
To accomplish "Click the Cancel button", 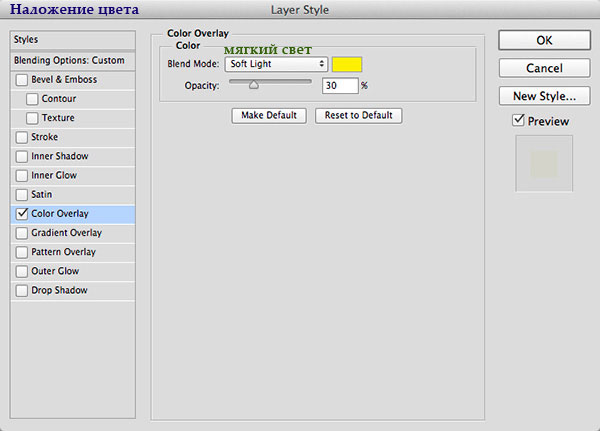I will coord(544,68).
